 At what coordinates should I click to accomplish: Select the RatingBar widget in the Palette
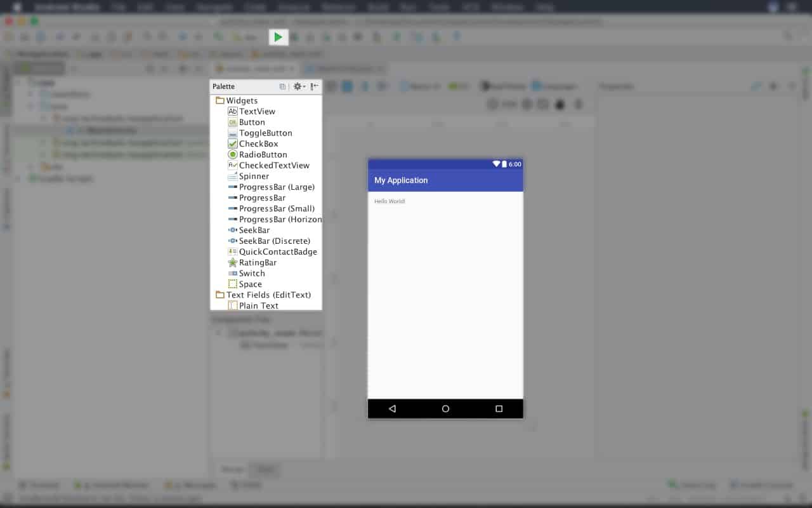pos(256,262)
